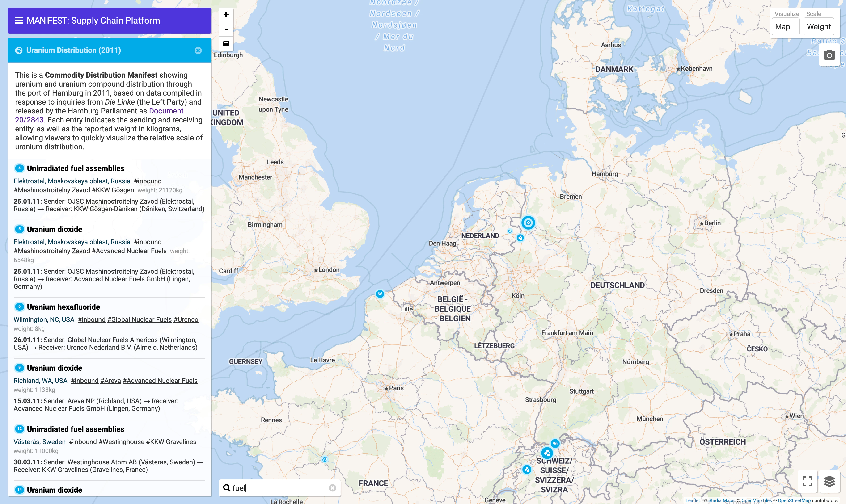This screenshot has width=846, height=504.
Task: Click number badge 12 of Unirradiated fuel assemblies
Action: tap(19, 429)
